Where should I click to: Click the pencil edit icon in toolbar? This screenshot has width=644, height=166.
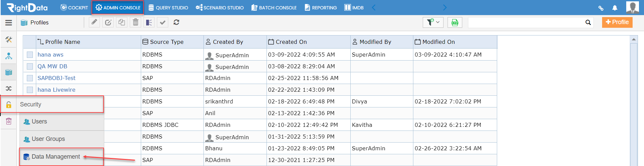94,22
